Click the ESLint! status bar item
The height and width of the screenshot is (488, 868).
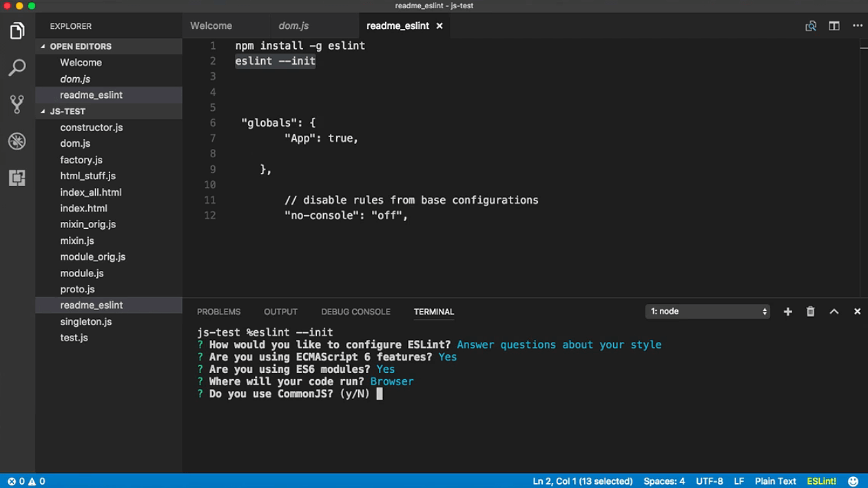point(821,481)
